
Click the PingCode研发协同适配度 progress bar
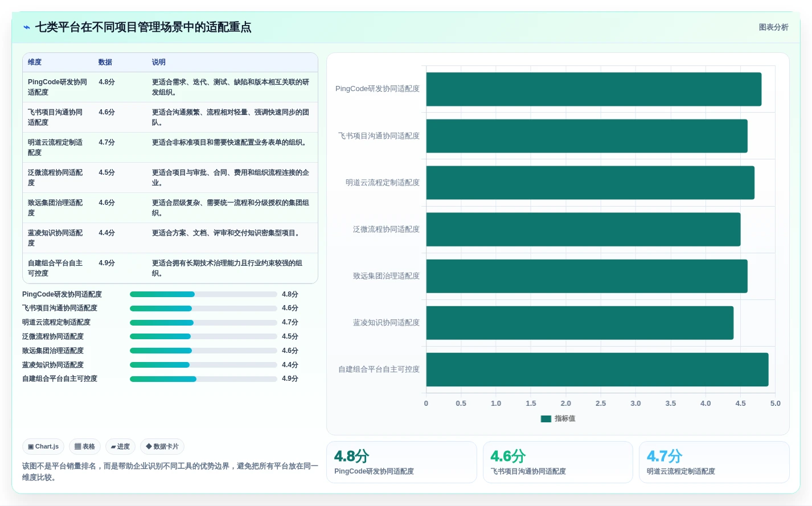(203, 294)
